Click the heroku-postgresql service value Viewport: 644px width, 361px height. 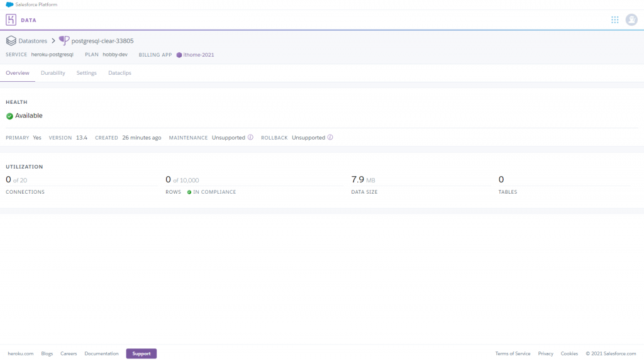tap(52, 55)
